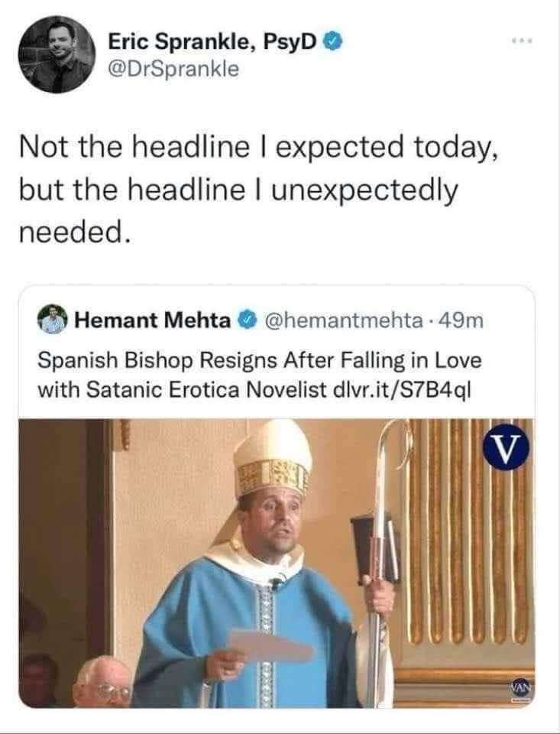Click the word 'needed.' in the tweet

click(73, 232)
